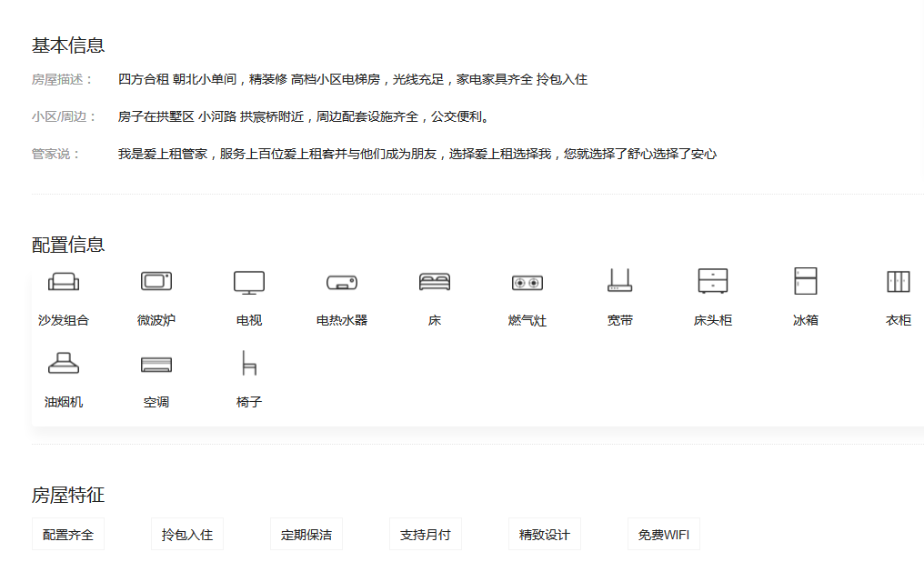Click the refrigerator (冰箱) icon
924x582 pixels.
tap(806, 282)
